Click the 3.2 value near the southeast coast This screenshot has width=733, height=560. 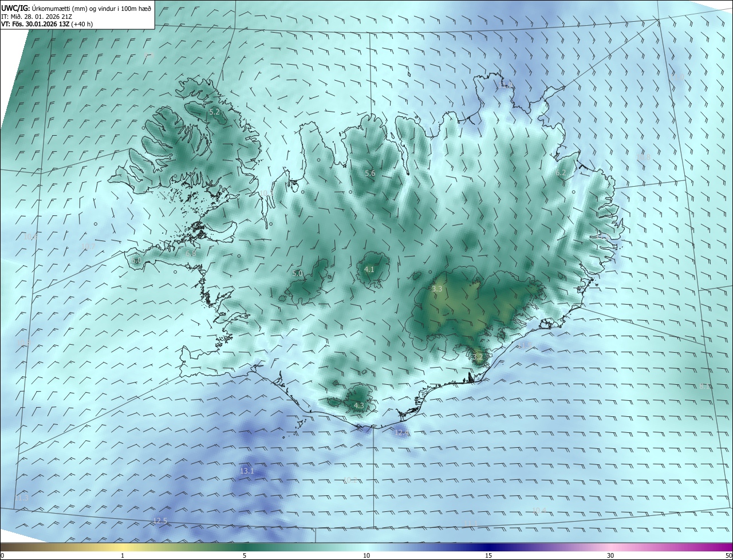click(478, 356)
